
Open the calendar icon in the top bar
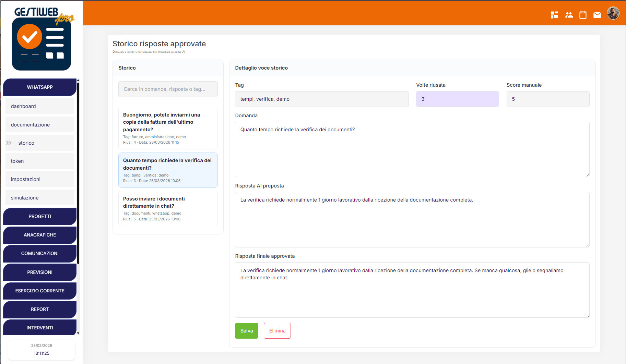(583, 14)
